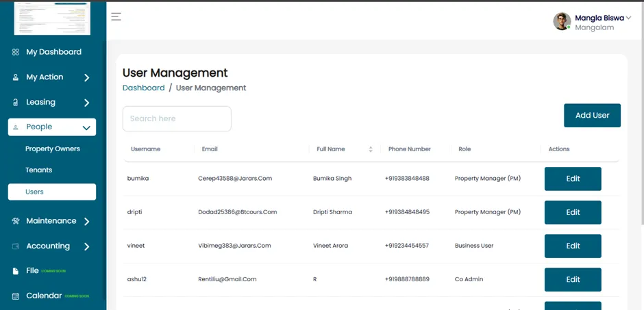The image size is (644, 310).
Task: Click the logo thumbnail in sidebar
Action: pyautogui.click(x=52, y=18)
